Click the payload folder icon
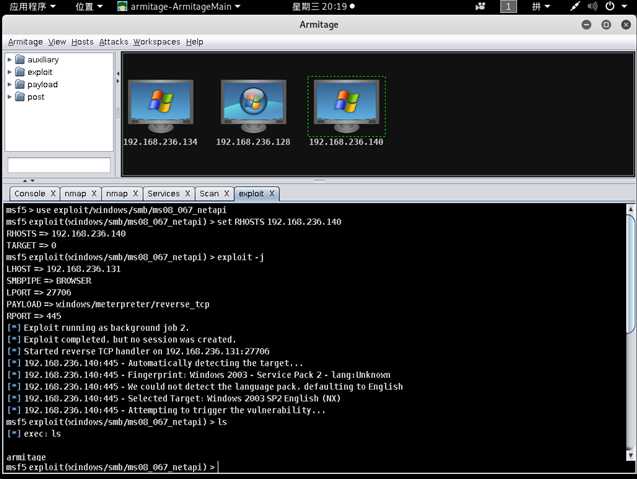The image size is (637, 479). pos(20,85)
